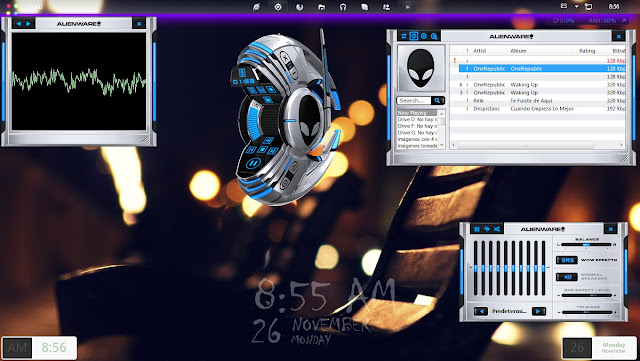Go back in the visualization window
Screen dimensions: 640x361
click(x=19, y=24)
